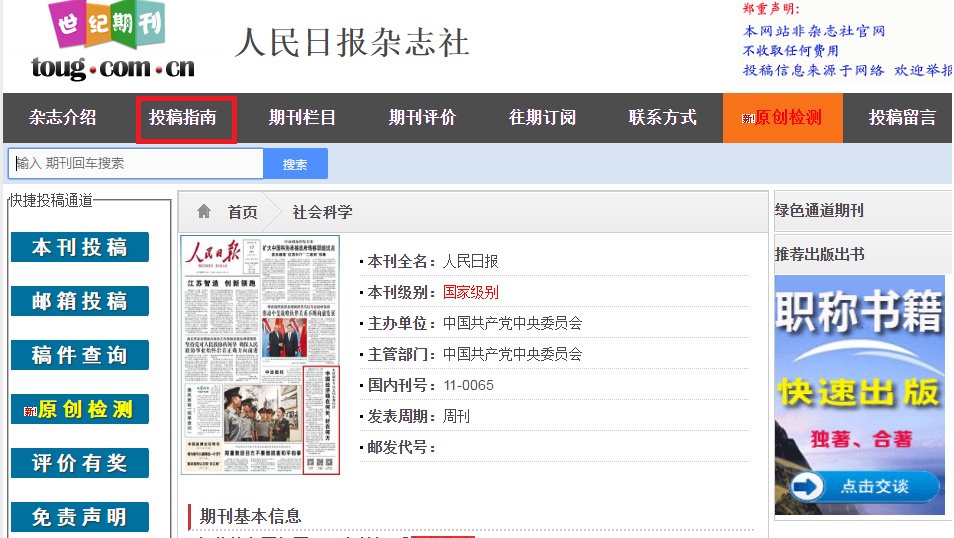Click the 郑重声明 notice text
This screenshot has height=538, width=954.
[x=771, y=9]
